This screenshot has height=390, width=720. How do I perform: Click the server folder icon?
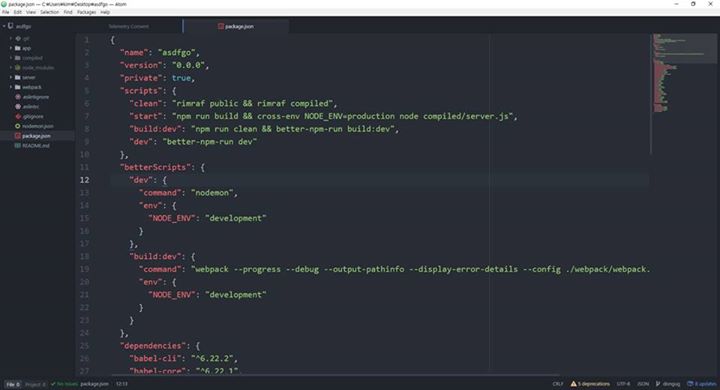click(x=17, y=77)
